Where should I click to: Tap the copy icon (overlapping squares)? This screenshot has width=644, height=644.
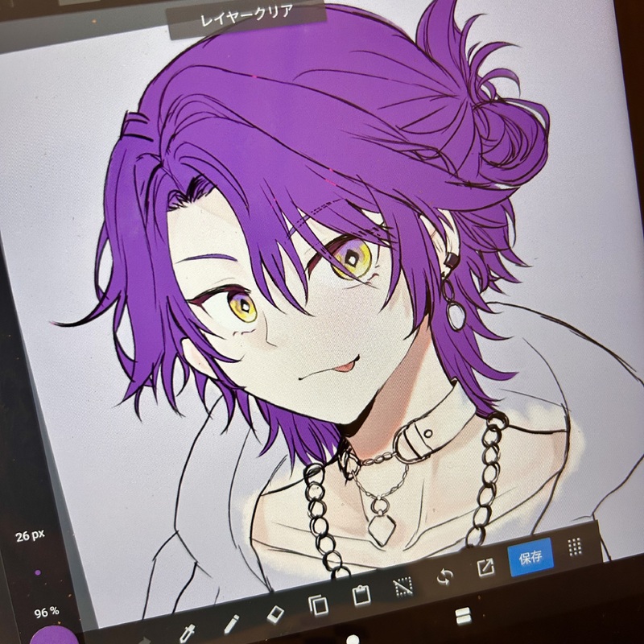(x=318, y=605)
